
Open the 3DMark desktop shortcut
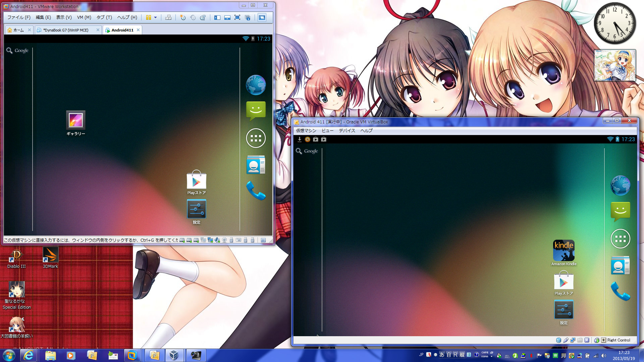pos(50,258)
